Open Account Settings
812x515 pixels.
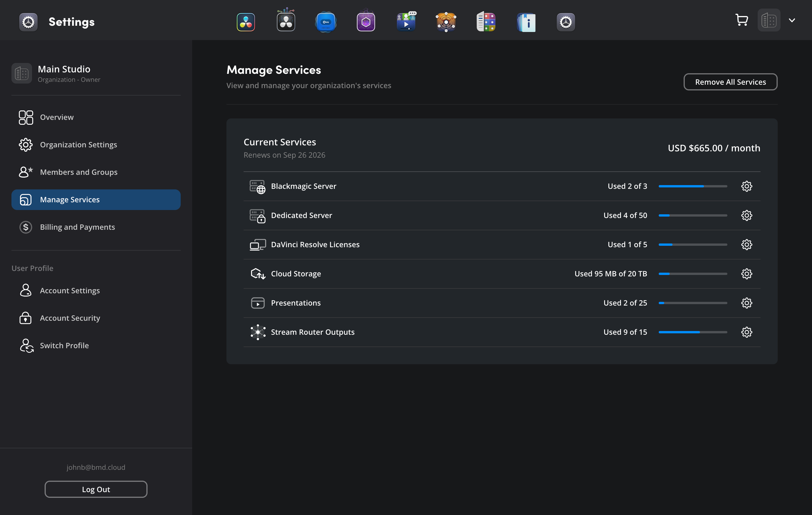(x=96, y=291)
